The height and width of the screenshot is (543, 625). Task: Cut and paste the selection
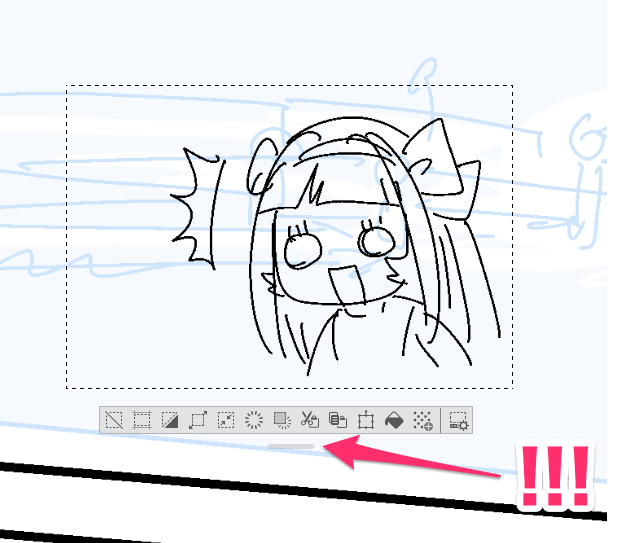coord(310,420)
